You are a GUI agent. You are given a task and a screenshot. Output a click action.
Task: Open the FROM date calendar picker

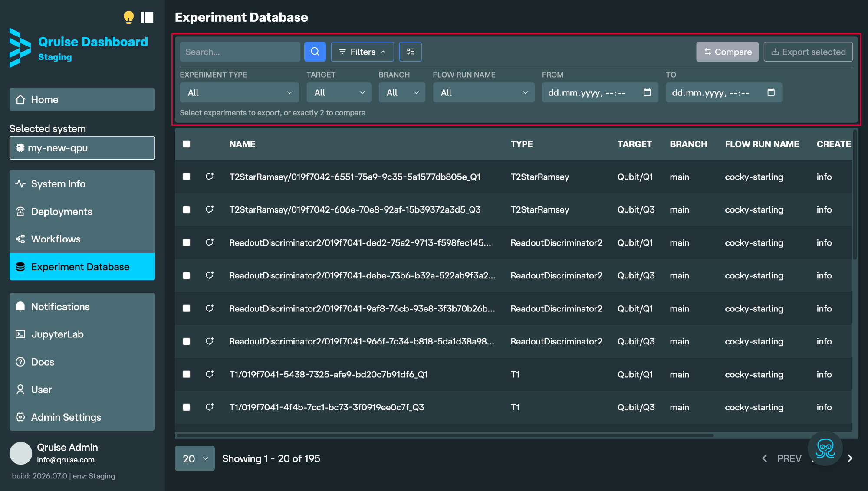click(x=647, y=92)
